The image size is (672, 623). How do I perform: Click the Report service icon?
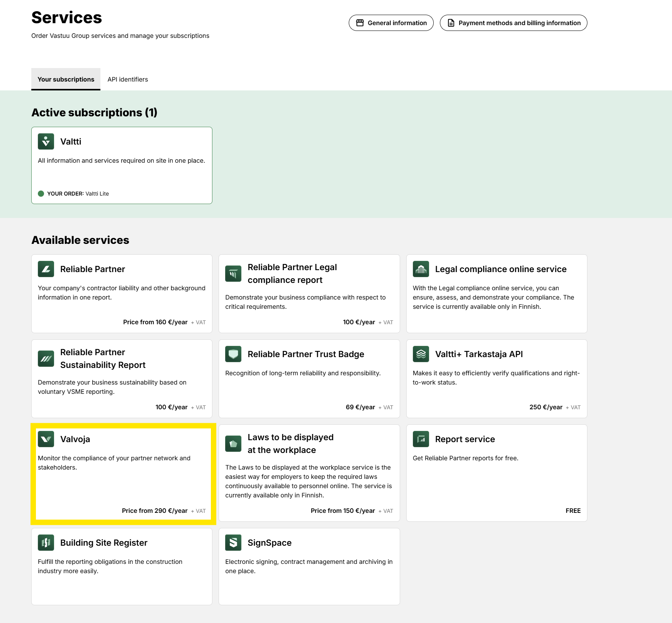click(x=421, y=439)
